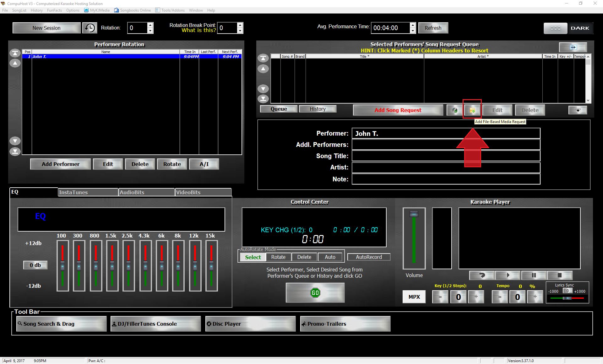Toggle AutoRecord on
Viewport: 603px width, 364px height.
369,257
